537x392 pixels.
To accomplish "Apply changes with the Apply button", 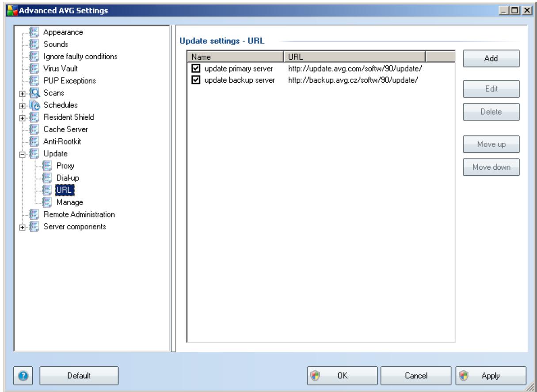I will point(491,375).
